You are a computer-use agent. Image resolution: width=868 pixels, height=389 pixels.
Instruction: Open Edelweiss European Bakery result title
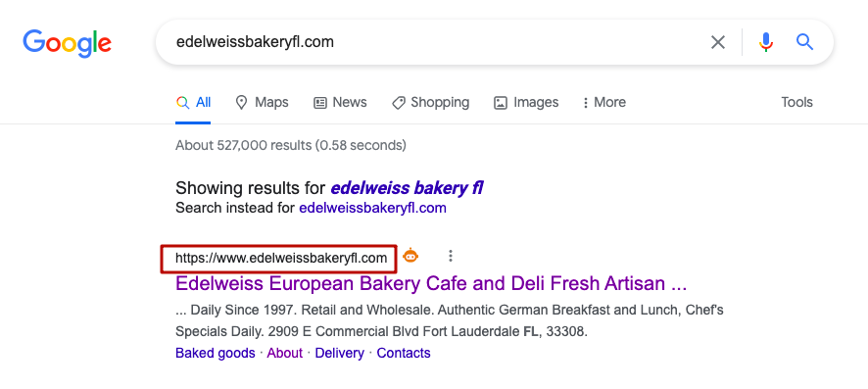coord(431,283)
